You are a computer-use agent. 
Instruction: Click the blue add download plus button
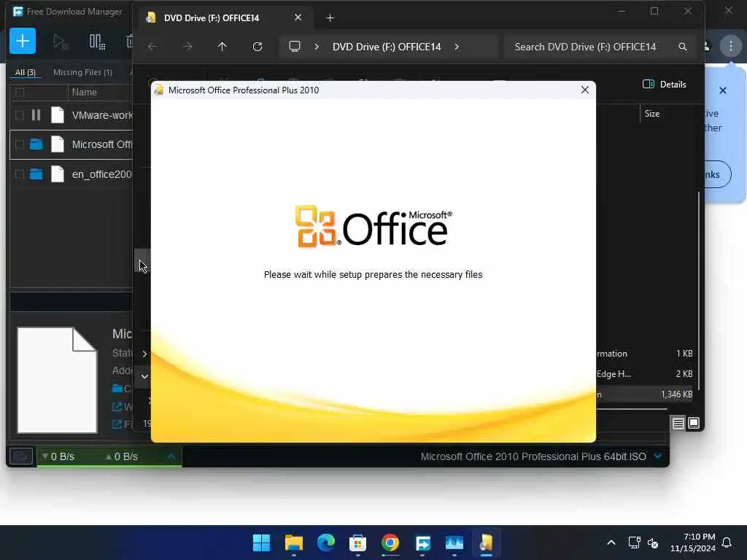23,41
